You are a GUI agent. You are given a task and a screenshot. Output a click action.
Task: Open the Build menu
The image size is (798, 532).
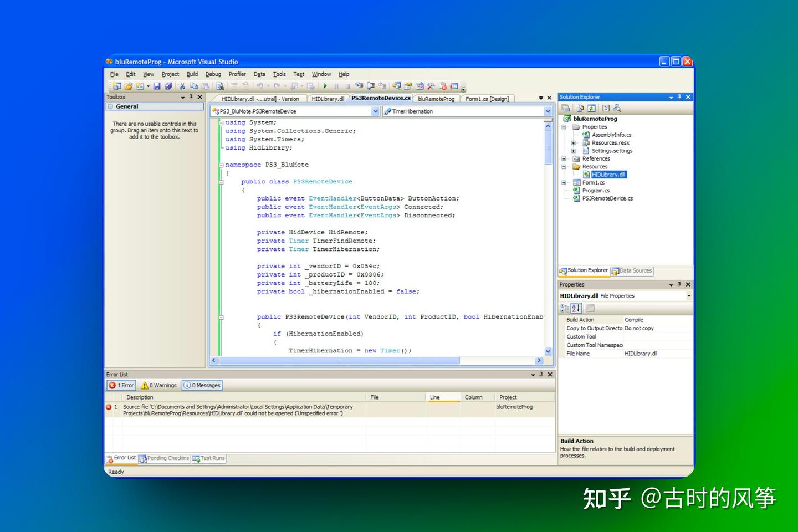click(x=192, y=74)
